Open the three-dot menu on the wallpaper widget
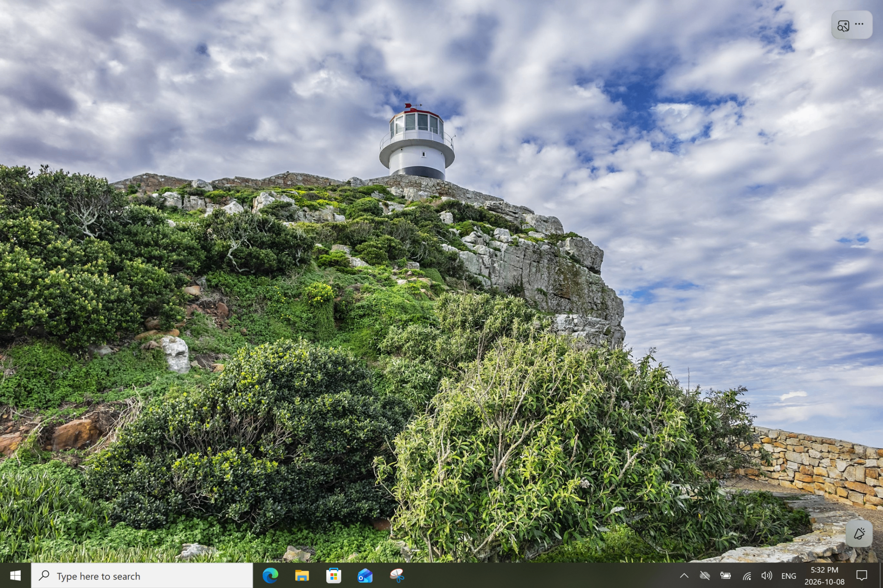 click(x=859, y=24)
